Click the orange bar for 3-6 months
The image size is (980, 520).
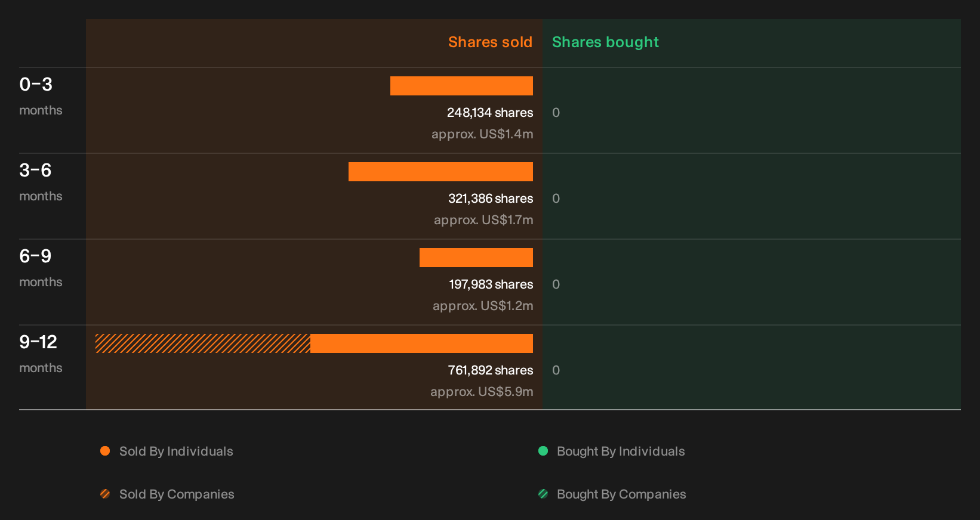pos(440,172)
